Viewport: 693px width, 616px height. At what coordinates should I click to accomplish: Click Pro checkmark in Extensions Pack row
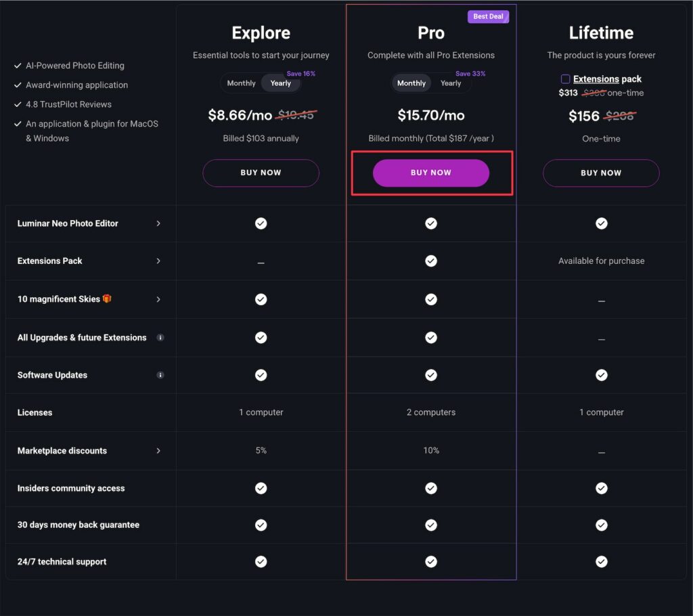pos(431,261)
